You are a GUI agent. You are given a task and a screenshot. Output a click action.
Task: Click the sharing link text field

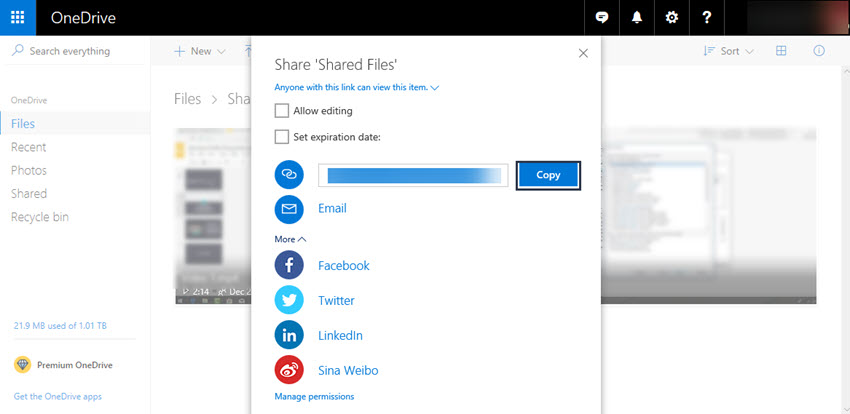click(x=413, y=175)
